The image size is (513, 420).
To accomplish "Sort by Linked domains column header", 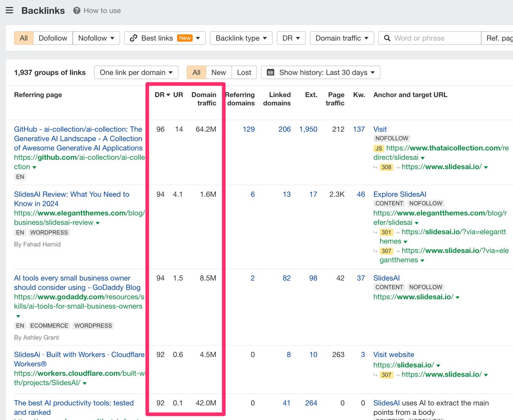I will click(277, 99).
